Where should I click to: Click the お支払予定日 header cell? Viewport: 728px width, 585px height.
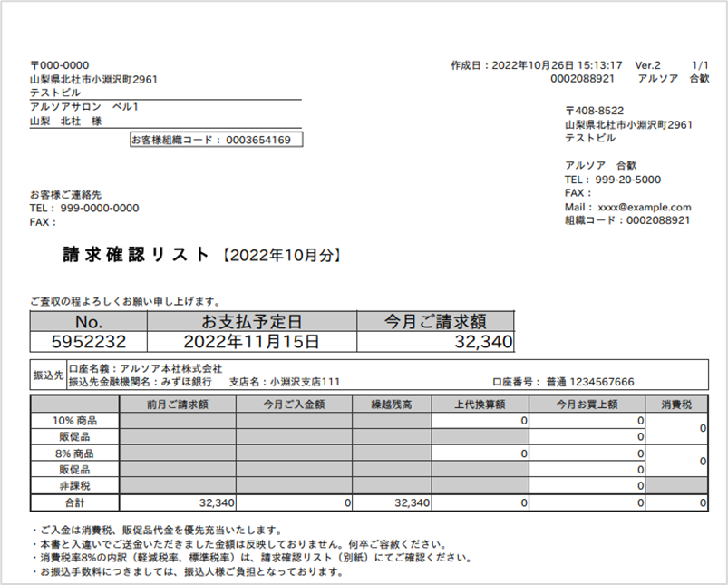tap(251, 322)
